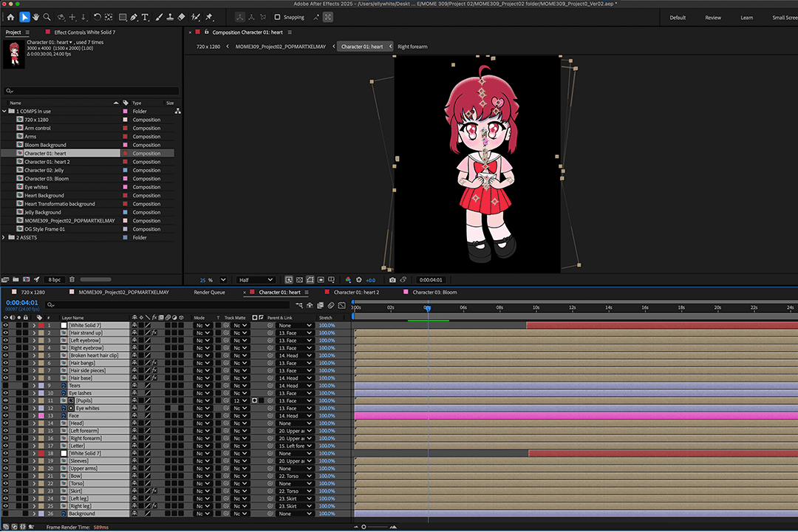The height and width of the screenshot is (532, 798).
Task: Switch to the Character 03: Bloom timeline tab
Action: click(435, 293)
